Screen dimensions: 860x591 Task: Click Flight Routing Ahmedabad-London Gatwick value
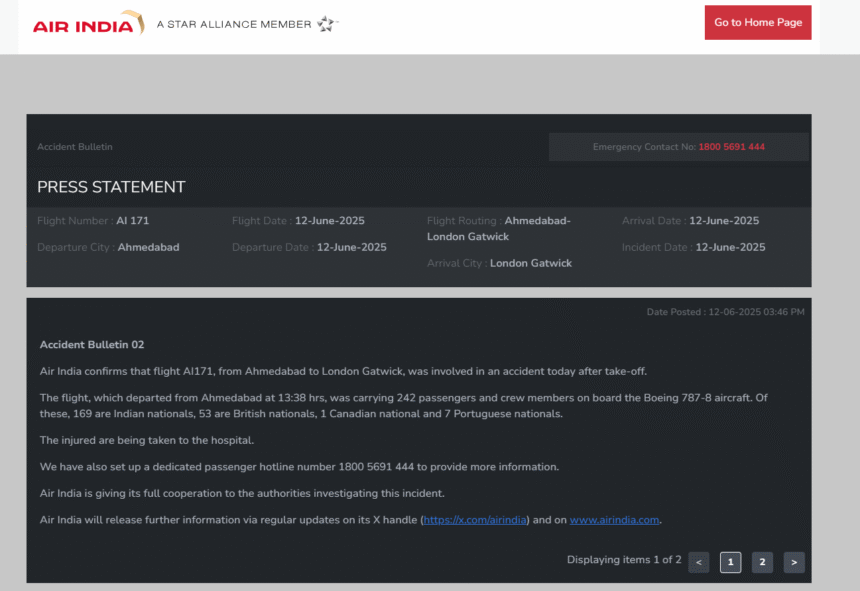pyautogui.click(x=499, y=229)
